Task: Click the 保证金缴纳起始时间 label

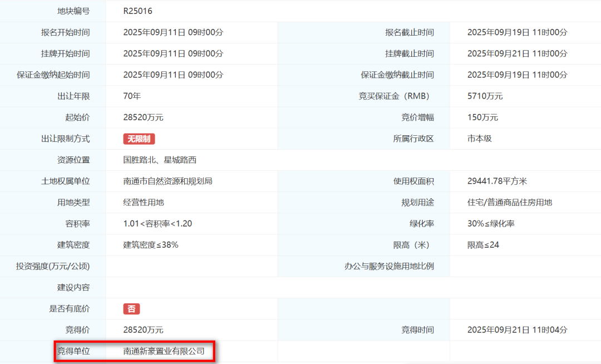Action: [x=53, y=75]
